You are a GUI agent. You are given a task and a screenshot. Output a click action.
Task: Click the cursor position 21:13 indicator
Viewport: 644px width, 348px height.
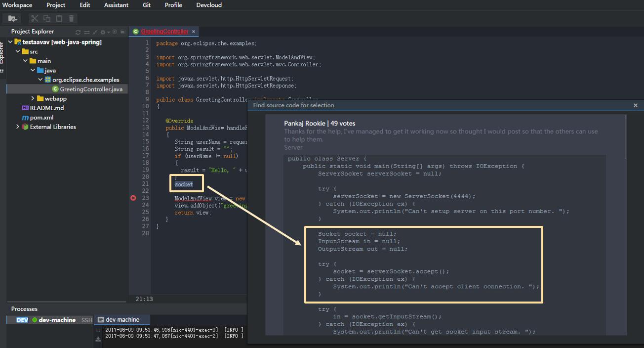144,299
